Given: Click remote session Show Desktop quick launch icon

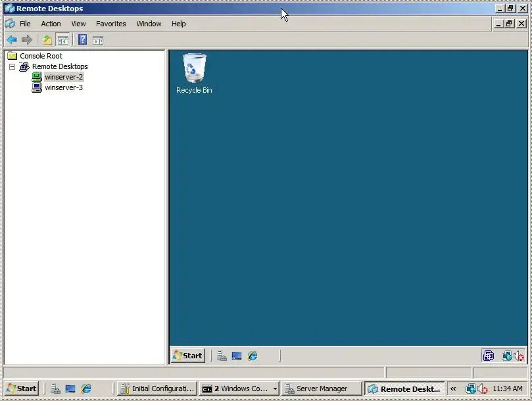Looking at the screenshot, I should click(237, 356).
